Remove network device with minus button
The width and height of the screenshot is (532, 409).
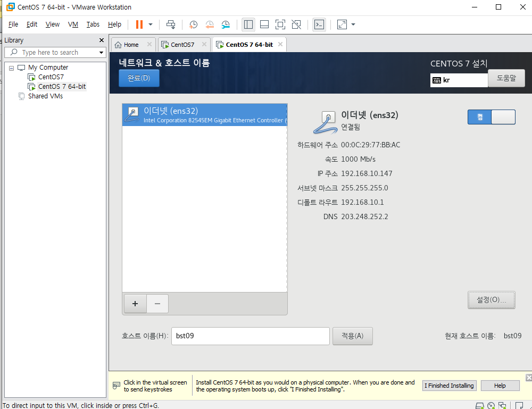[157, 304]
